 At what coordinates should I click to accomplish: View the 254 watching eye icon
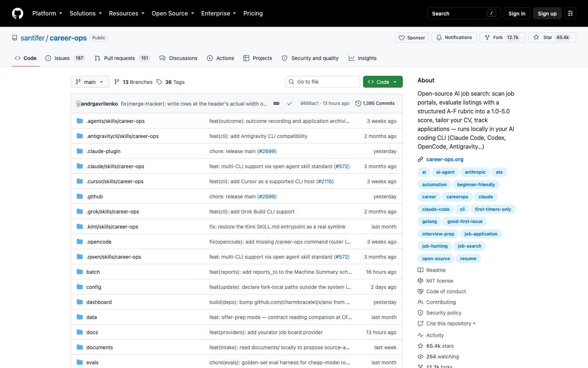(x=420, y=357)
